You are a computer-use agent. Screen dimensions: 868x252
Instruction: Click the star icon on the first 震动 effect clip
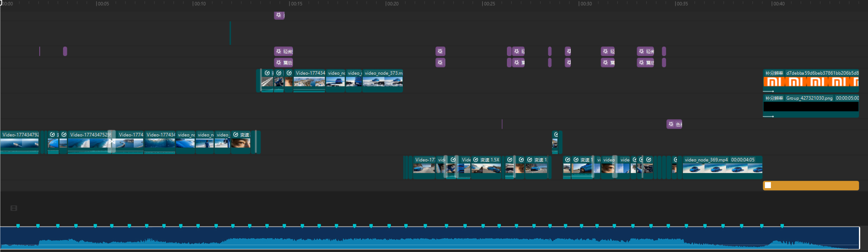278,63
